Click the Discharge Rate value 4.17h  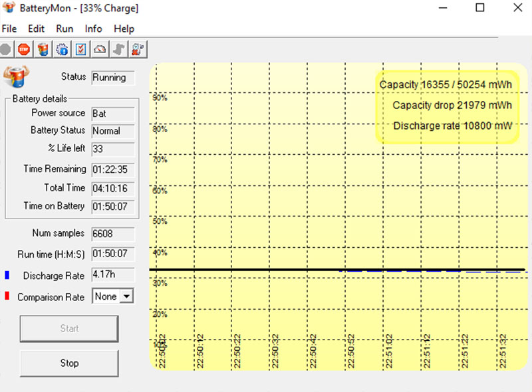[113, 274]
